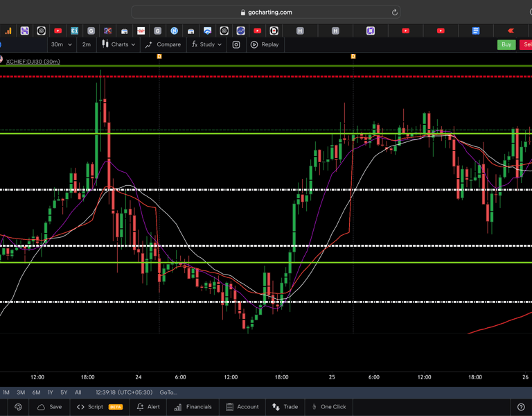Select the 3M range button
The width and height of the screenshot is (532, 416).
21,392
